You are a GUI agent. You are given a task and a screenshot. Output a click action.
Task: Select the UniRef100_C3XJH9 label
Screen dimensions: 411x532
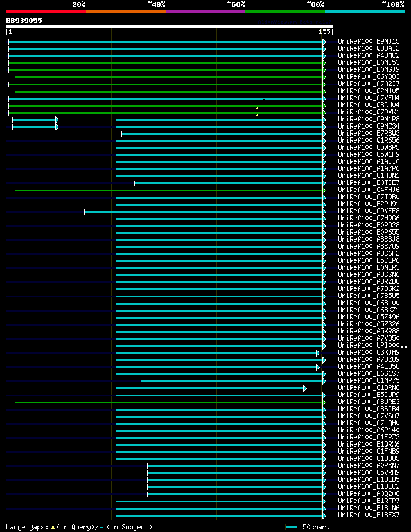(x=369, y=352)
